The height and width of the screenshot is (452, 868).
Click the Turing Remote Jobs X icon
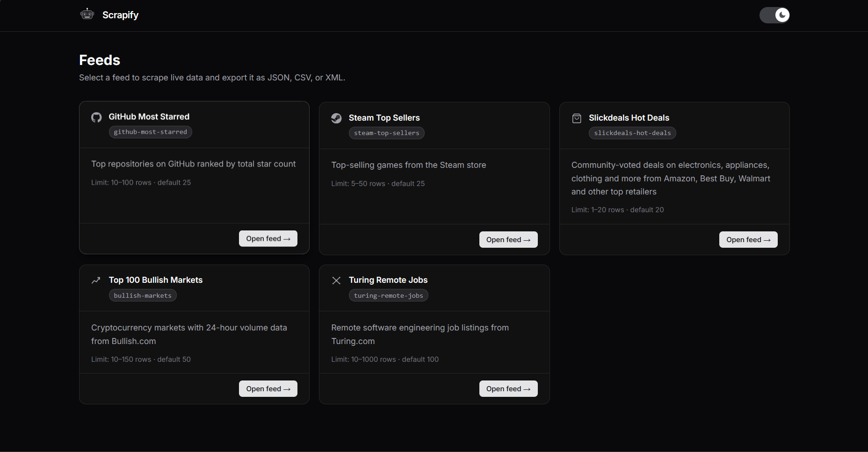click(x=336, y=280)
